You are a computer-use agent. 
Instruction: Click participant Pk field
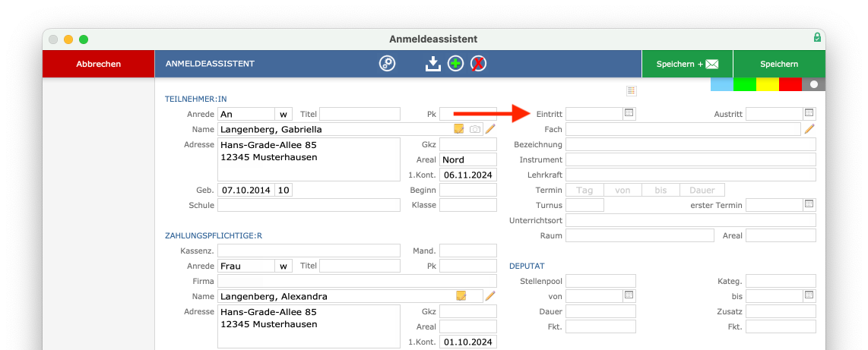click(468, 115)
